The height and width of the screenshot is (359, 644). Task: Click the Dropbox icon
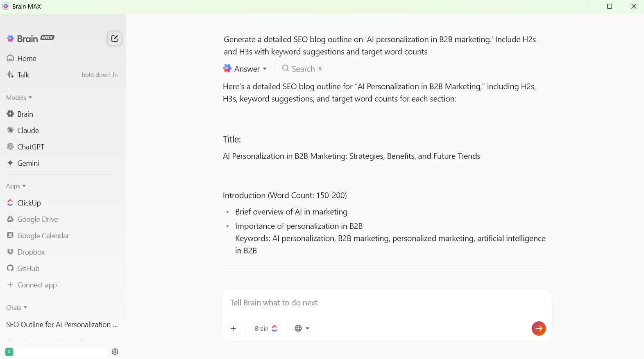coord(10,252)
